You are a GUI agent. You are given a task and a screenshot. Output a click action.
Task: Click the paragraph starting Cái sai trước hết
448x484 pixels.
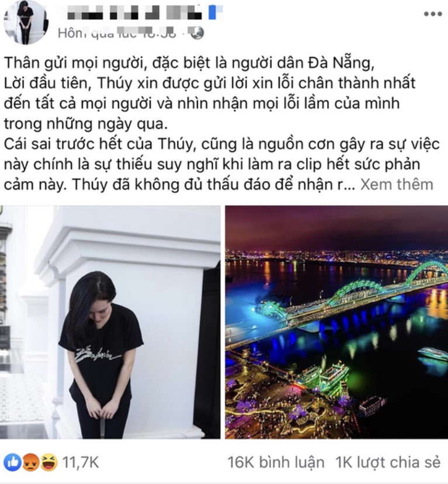pyautogui.click(x=221, y=164)
